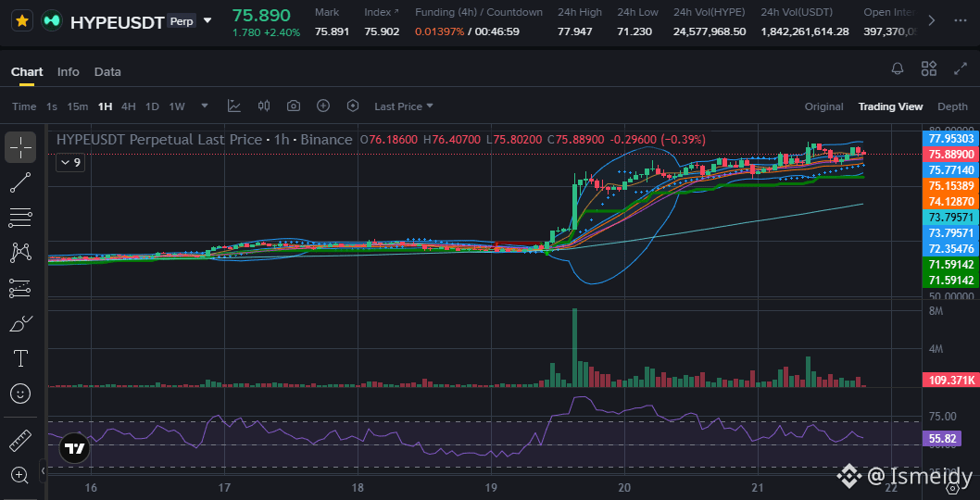Switch to Trading View chart
This screenshot has width=980, height=500.
(x=891, y=106)
